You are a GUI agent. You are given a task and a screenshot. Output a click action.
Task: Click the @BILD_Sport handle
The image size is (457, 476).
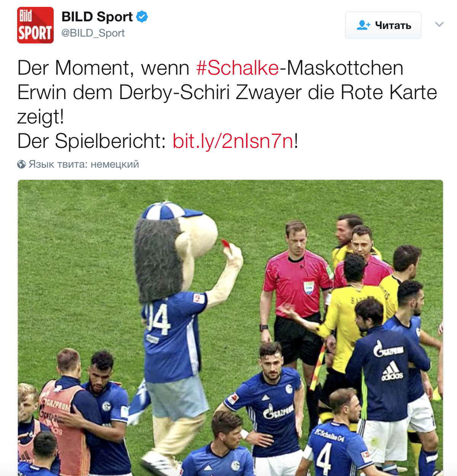(93, 33)
